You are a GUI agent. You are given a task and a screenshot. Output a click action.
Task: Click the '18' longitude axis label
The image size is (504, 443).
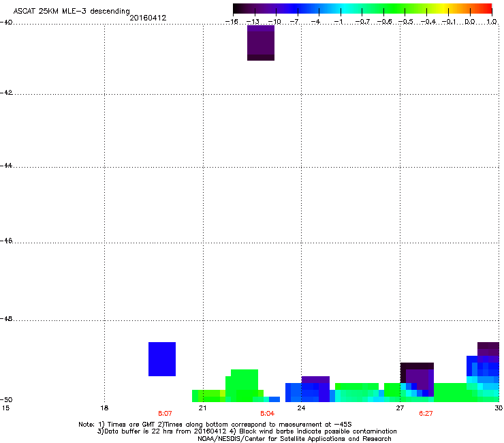pos(104,408)
